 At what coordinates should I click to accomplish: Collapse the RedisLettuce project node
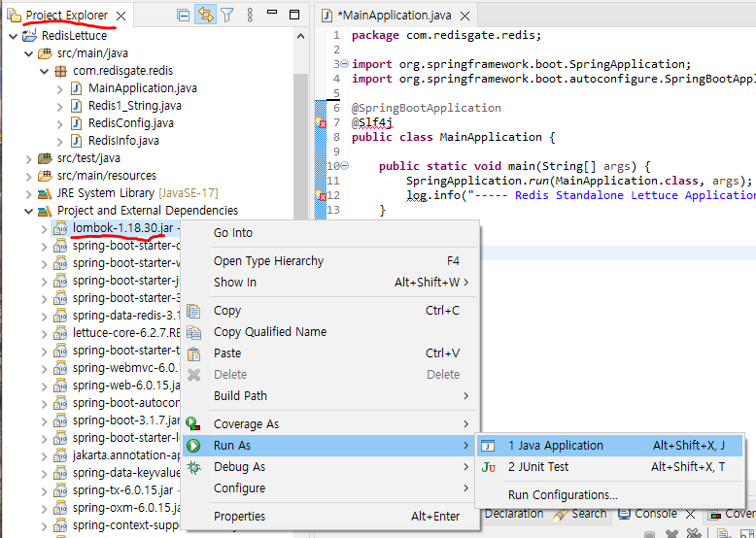click(x=13, y=35)
